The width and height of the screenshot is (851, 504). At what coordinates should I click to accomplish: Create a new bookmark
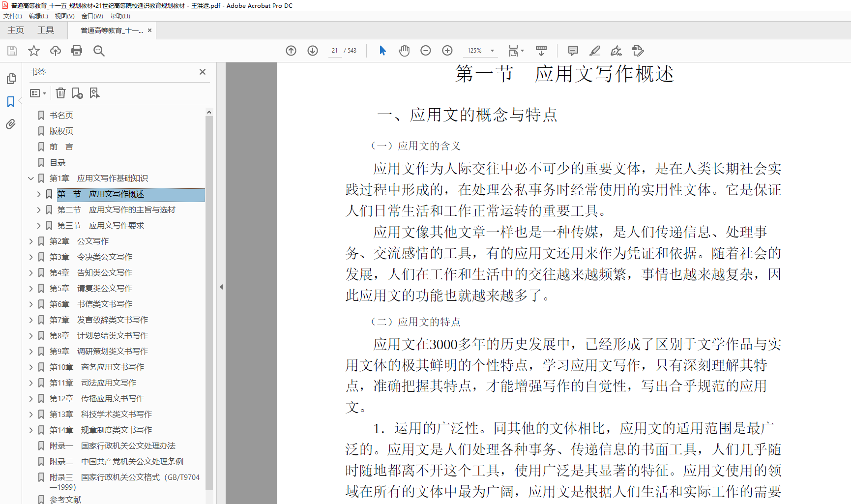click(x=77, y=93)
